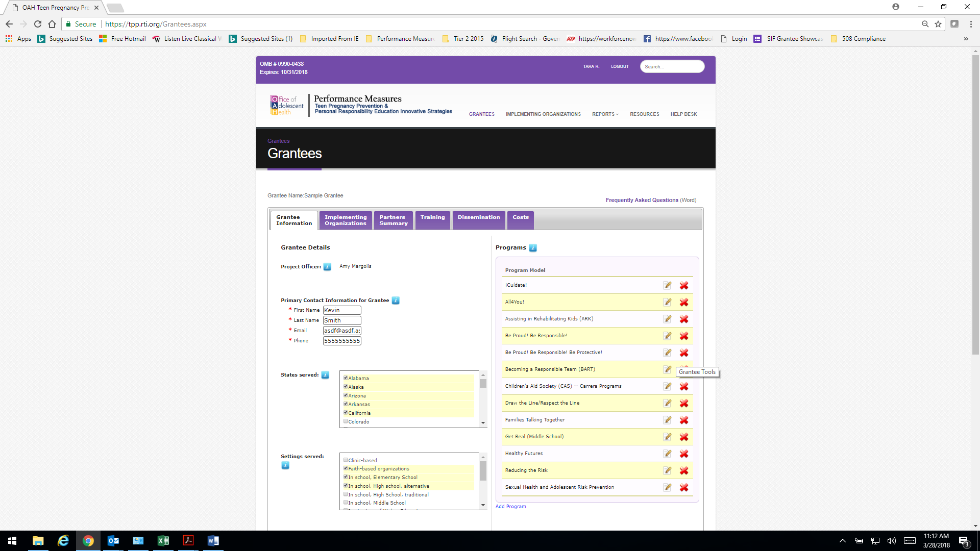Click the Programs info icon
The width and height of the screenshot is (980, 551).
click(x=533, y=248)
